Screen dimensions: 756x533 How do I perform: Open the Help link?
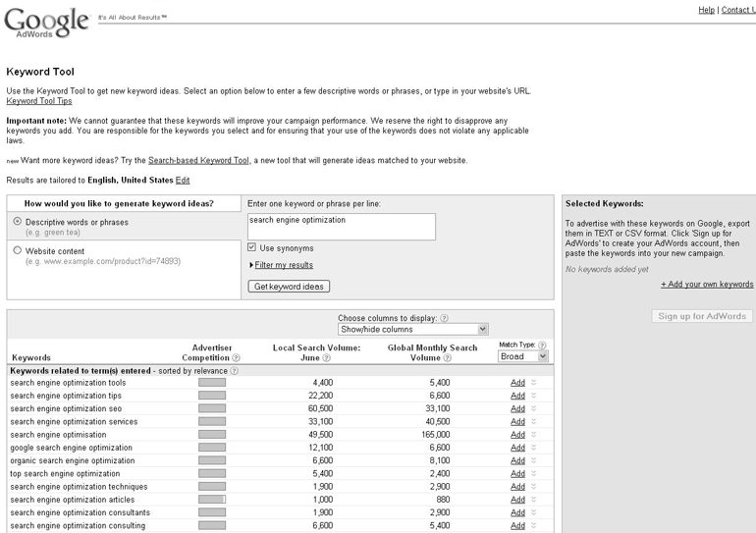pyautogui.click(x=706, y=10)
